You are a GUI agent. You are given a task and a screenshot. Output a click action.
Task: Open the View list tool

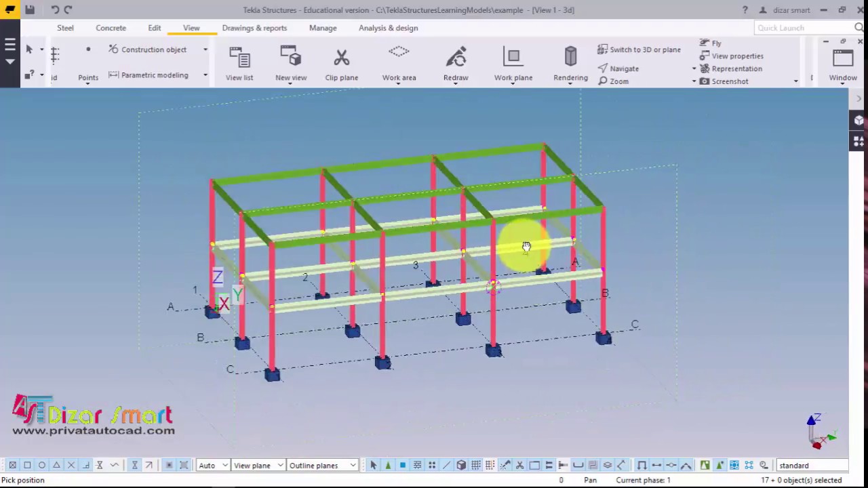[x=239, y=64]
